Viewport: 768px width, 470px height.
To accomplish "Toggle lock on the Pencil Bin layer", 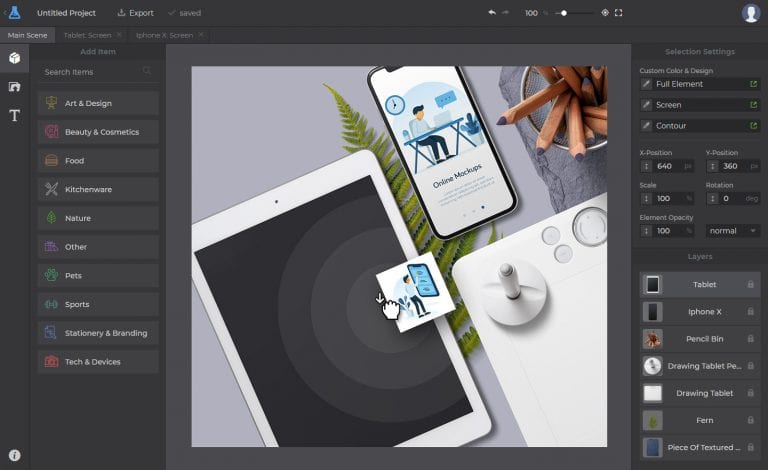I will click(x=750, y=338).
